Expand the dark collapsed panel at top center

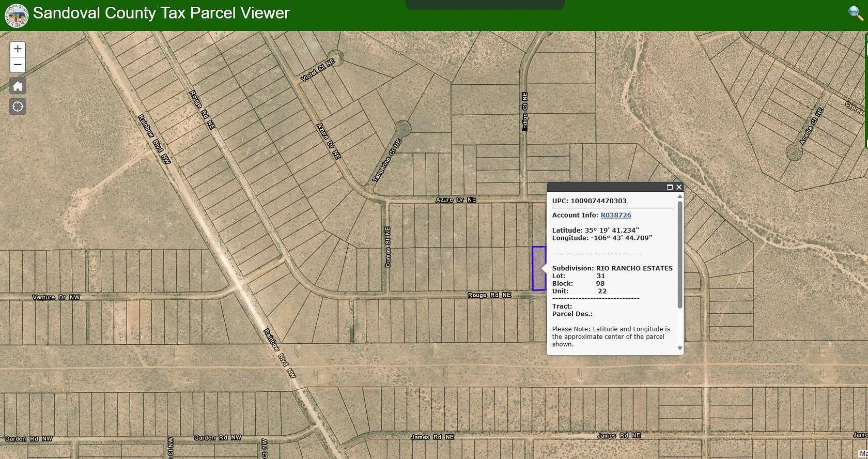[485, 5]
